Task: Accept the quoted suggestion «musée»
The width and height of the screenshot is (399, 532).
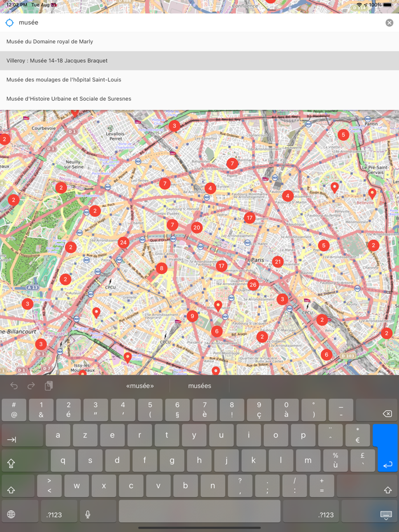Action: tap(140, 386)
